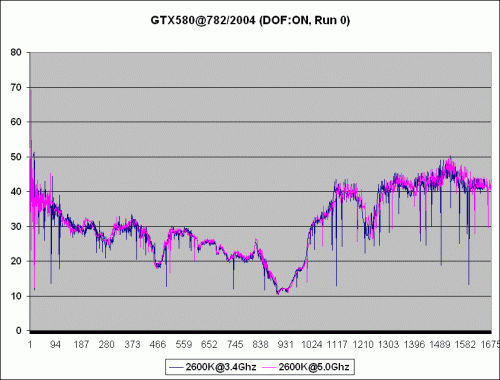Click x-axis label 652

pos(209,344)
